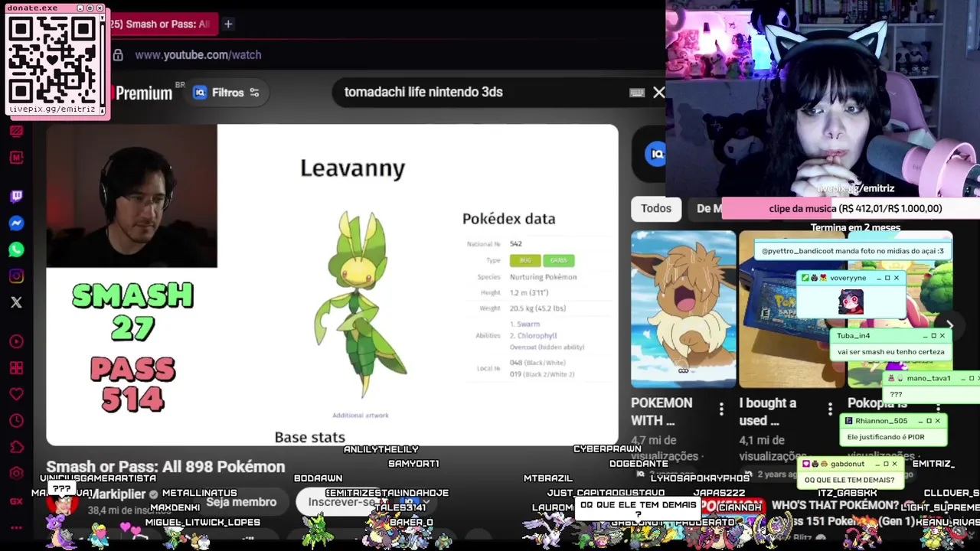Image resolution: width=980 pixels, height=551 pixels.
Task: Clear the YouTube search text with X
Action: click(659, 93)
